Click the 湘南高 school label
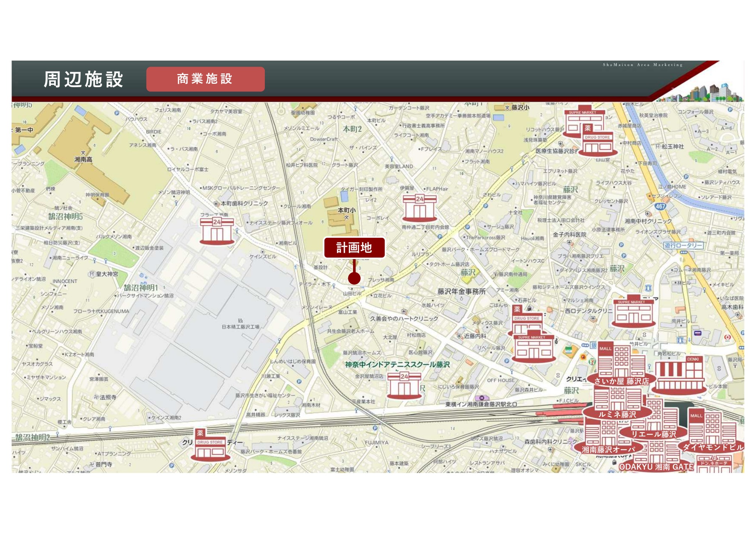756x534 pixels. click(83, 160)
